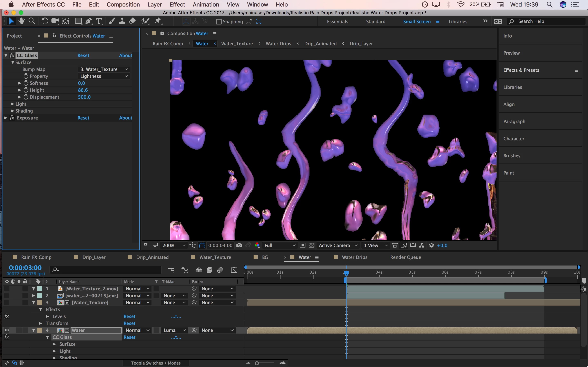Select the Puppet Pin tool
Image resolution: width=588 pixels, height=367 pixels.
pos(158,21)
